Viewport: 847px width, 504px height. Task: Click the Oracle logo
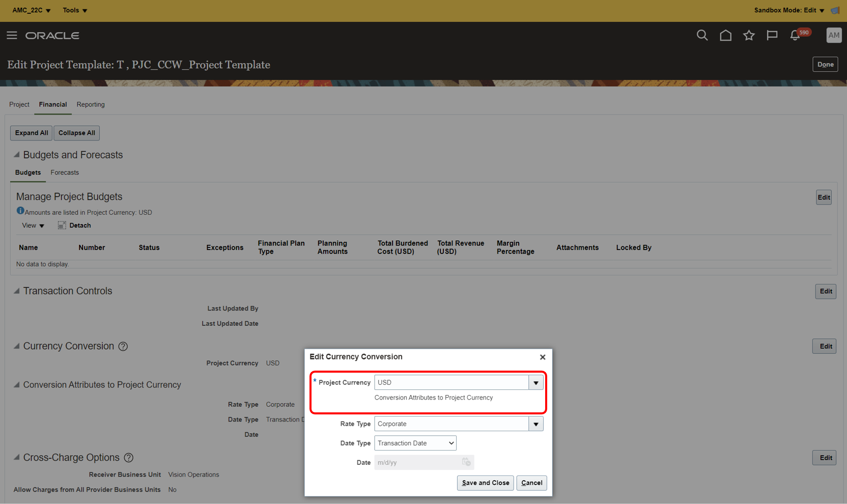point(52,36)
